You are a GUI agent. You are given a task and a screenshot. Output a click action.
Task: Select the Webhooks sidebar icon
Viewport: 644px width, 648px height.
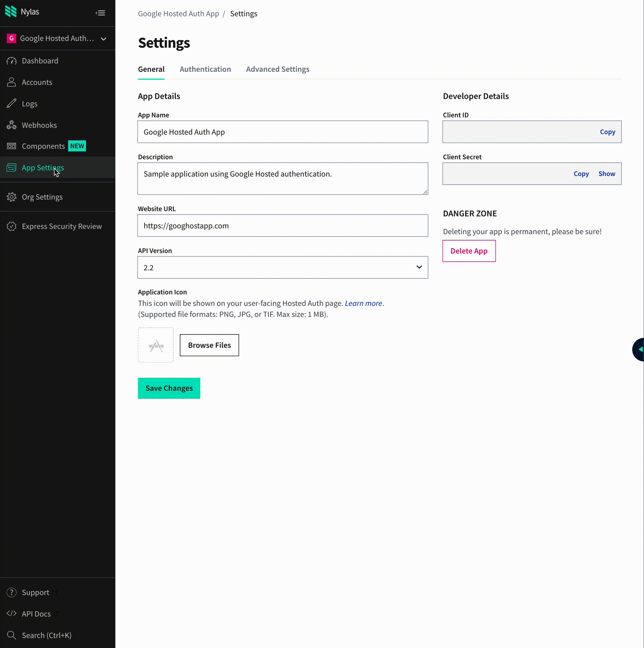[x=39, y=125]
